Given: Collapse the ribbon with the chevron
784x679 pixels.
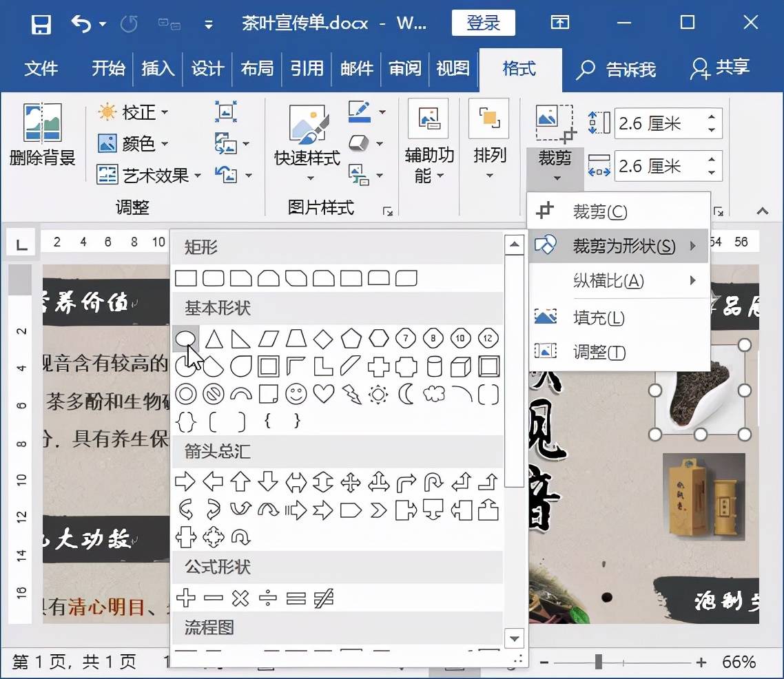Looking at the screenshot, I should click(763, 211).
